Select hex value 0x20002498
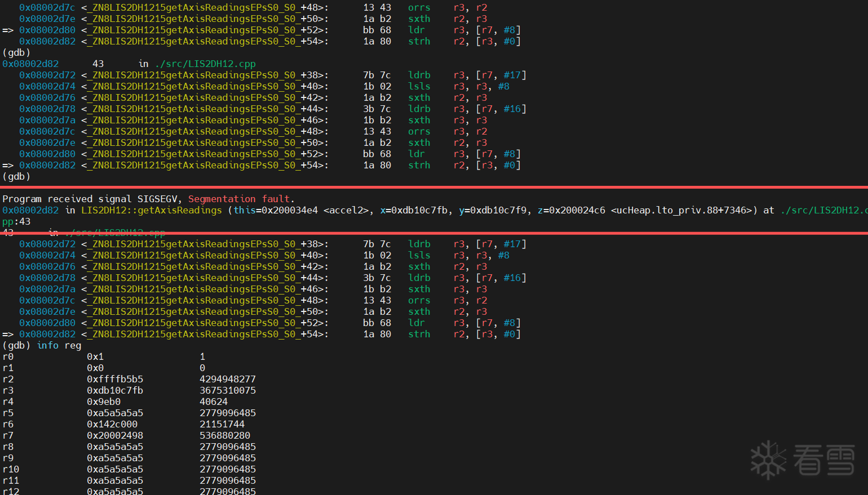The image size is (868, 495). 115,435
